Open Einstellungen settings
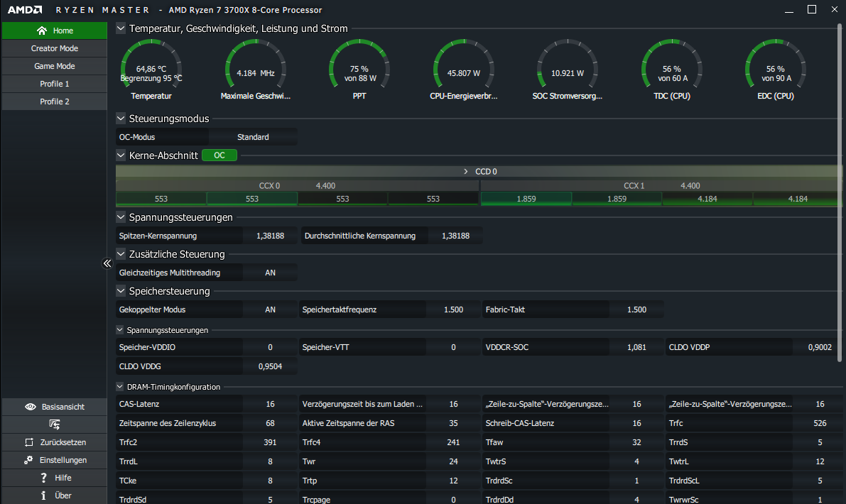This screenshot has height=504, width=846. click(x=55, y=460)
